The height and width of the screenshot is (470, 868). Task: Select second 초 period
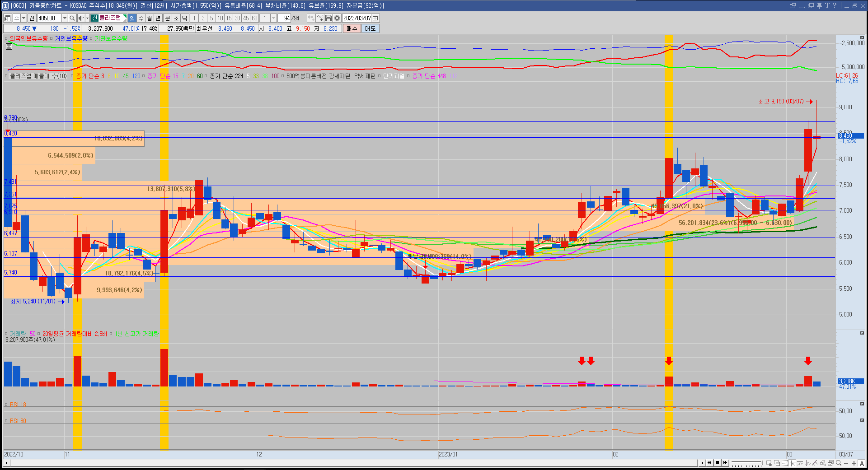[176, 18]
